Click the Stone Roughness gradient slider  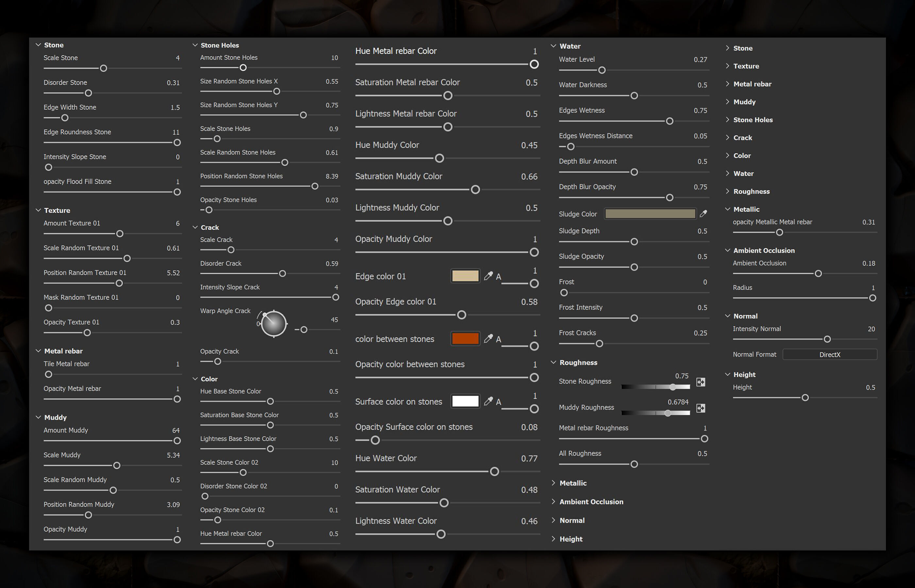click(x=655, y=387)
